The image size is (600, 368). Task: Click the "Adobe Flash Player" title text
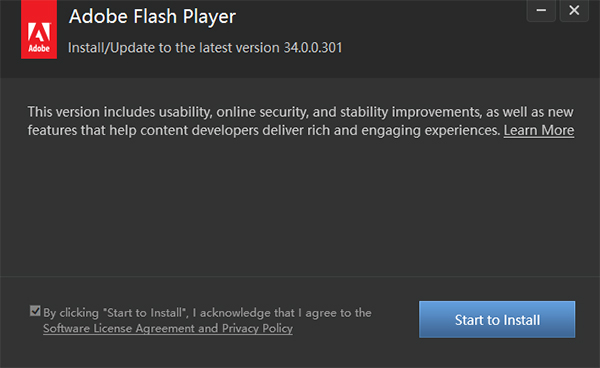click(152, 17)
